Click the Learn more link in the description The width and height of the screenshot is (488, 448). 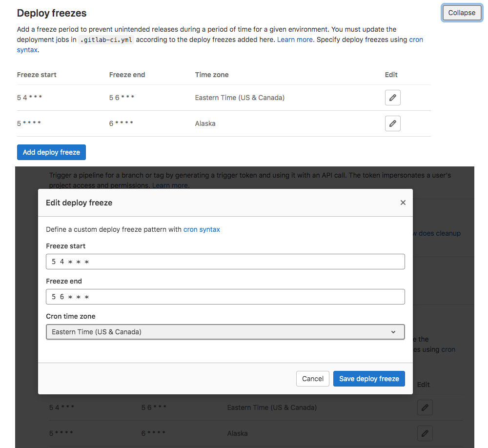pos(295,39)
